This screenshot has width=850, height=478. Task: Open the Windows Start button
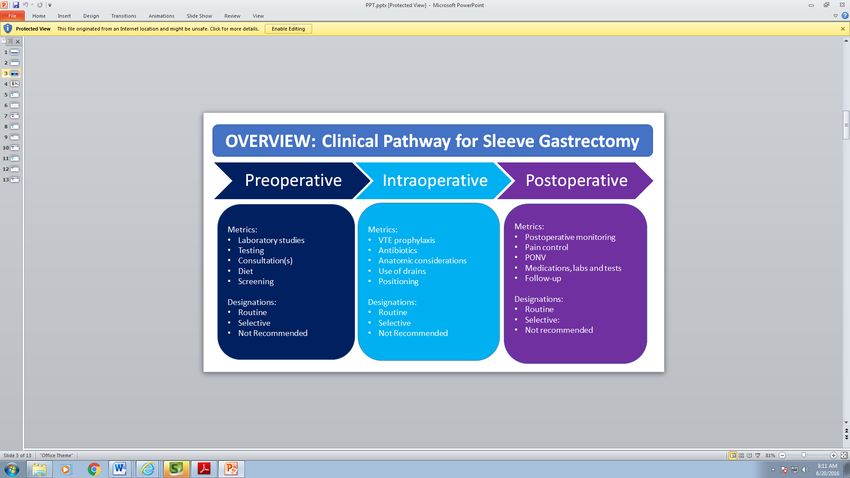click(12, 469)
